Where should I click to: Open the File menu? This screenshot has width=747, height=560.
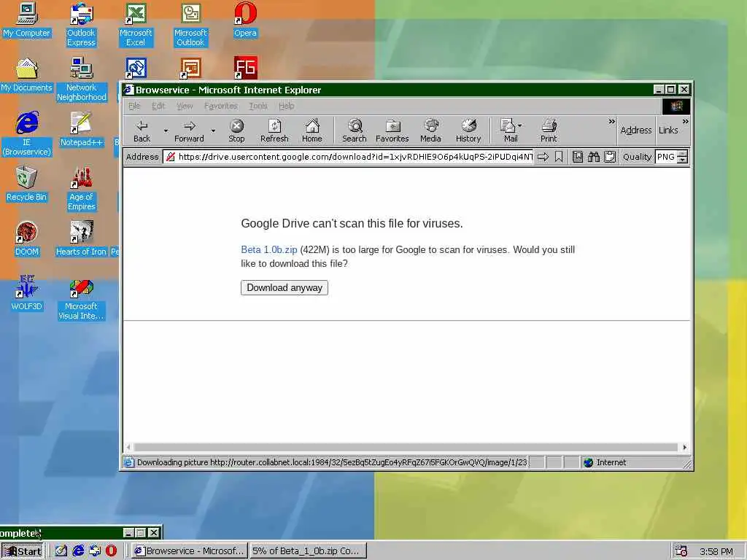pos(134,106)
